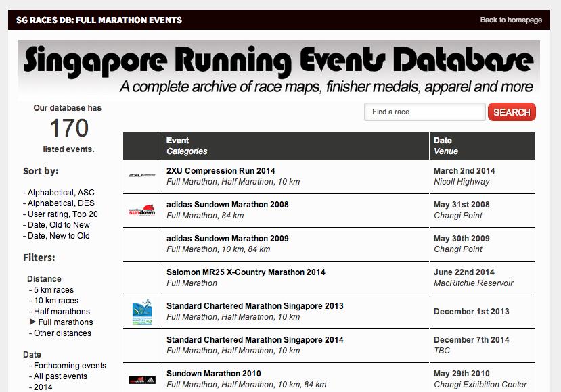Click the May 29th 2010 date cell
This screenshot has width=561, height=392.
coord(462,374)
